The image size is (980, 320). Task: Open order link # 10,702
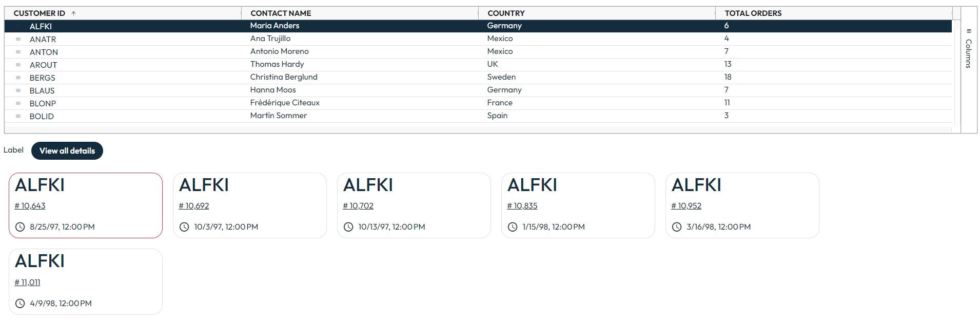pyautogui.click(x=358, y=206)
